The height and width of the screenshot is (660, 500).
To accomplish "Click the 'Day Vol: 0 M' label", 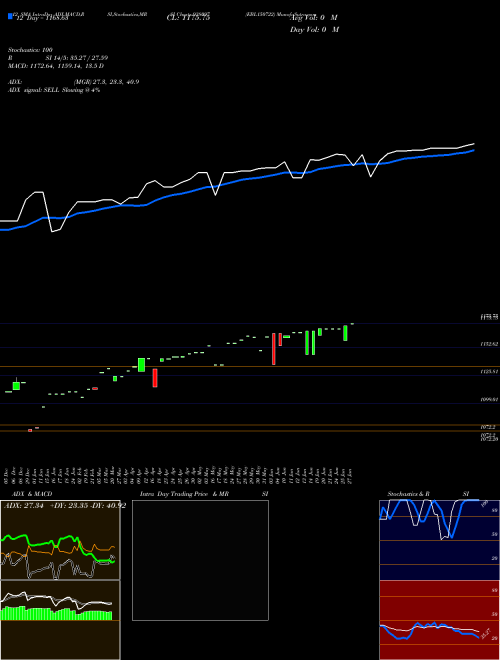I will pyautogui.click(x=314, y=29).
